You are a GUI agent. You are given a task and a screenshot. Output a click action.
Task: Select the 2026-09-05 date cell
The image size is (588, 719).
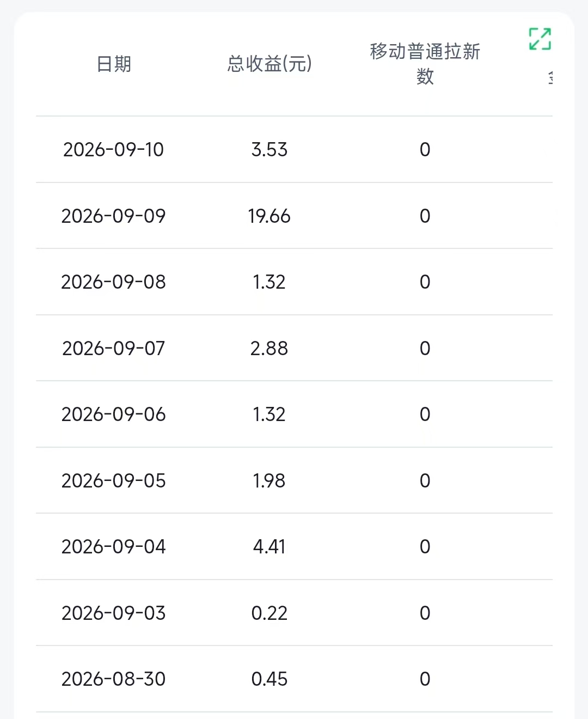pos(113,480)
